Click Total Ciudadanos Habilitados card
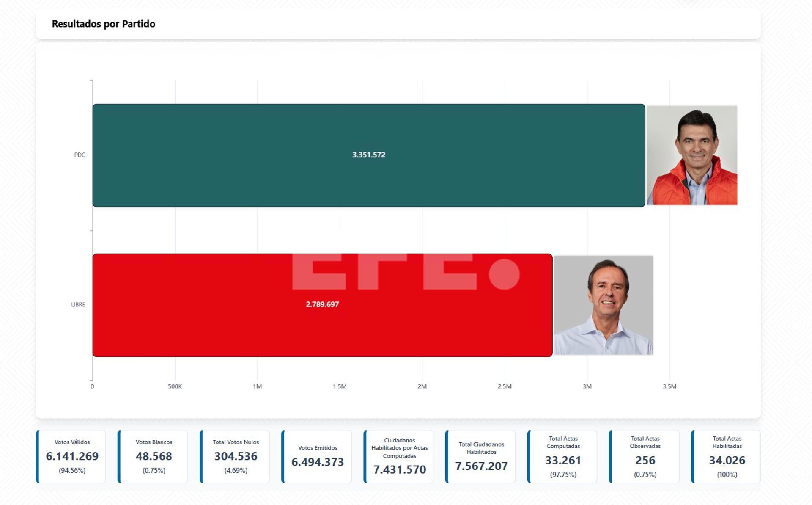This screenshot has width=812, height=505. 481,456
